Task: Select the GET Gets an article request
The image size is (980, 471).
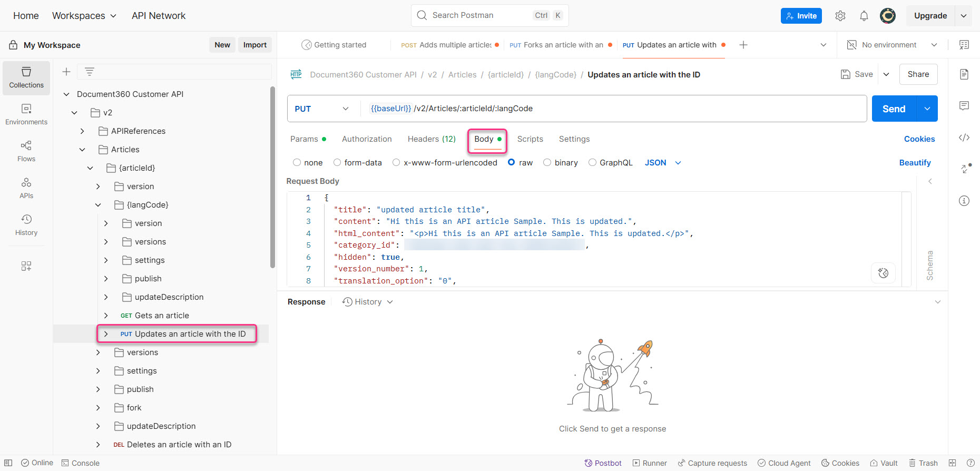Action: (155, 316)
